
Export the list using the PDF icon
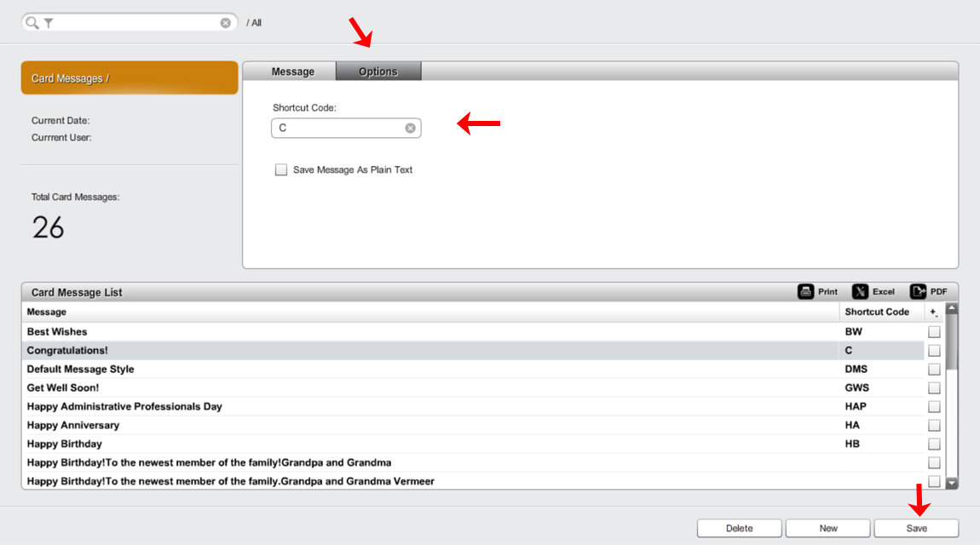pos(918,291)
